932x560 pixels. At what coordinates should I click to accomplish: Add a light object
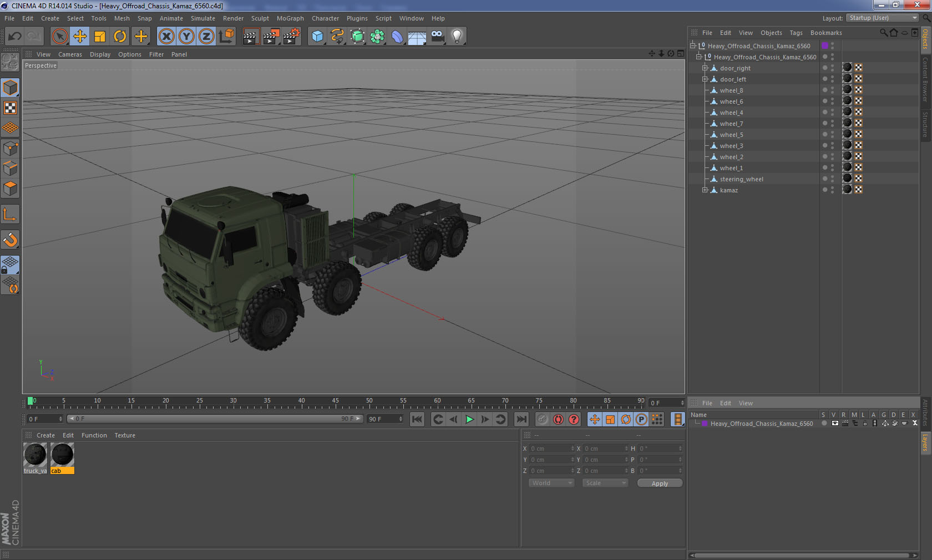point(457,37)
